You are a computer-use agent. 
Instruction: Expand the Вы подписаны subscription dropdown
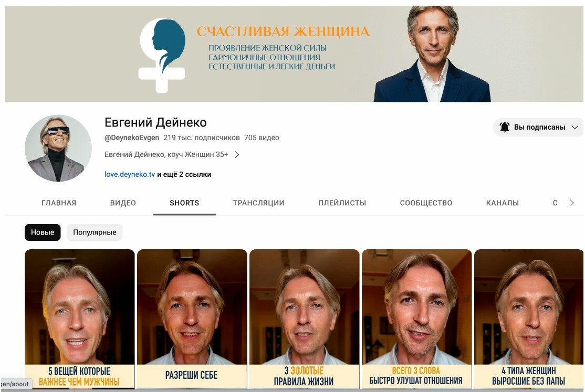[538, 127]
